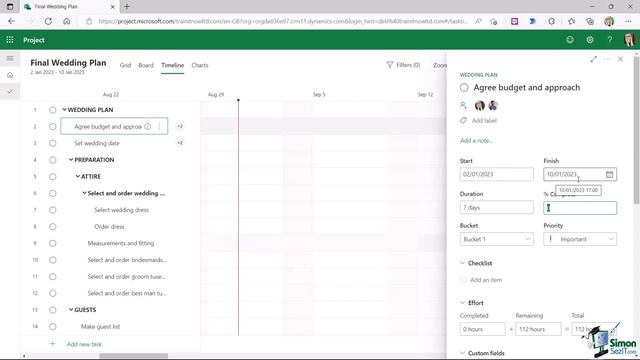Open the browser home page
The height and width of the screenshot is (360, 640).
click(x=67, y=21)
